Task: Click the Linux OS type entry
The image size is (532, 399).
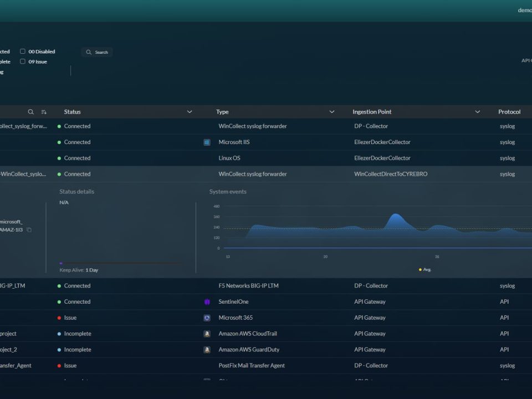Action: click(x=229, y=158)
